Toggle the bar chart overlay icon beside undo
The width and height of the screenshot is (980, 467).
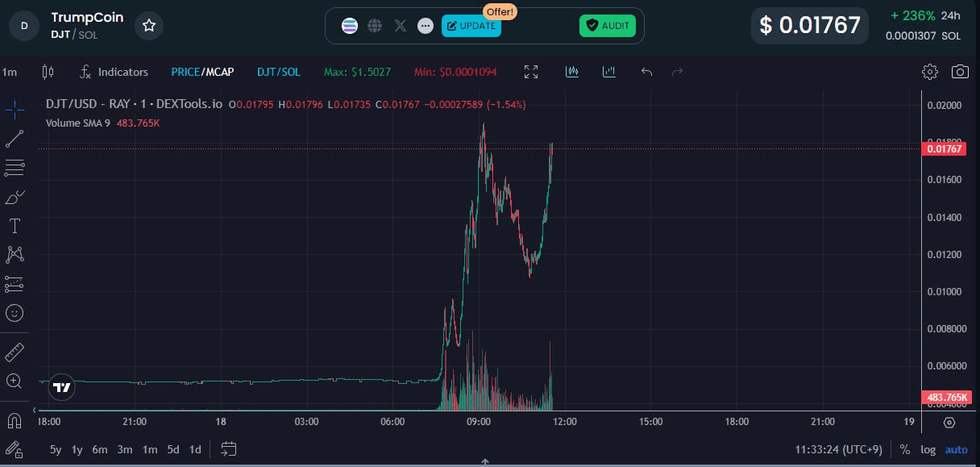(x=609, y=72)
